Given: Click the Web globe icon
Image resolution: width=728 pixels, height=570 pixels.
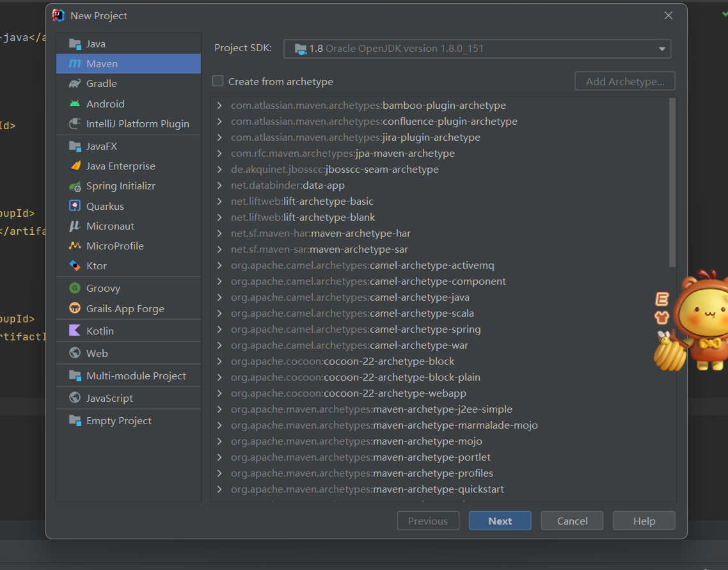Looking at the screenshot, I should tap(75, 352).
